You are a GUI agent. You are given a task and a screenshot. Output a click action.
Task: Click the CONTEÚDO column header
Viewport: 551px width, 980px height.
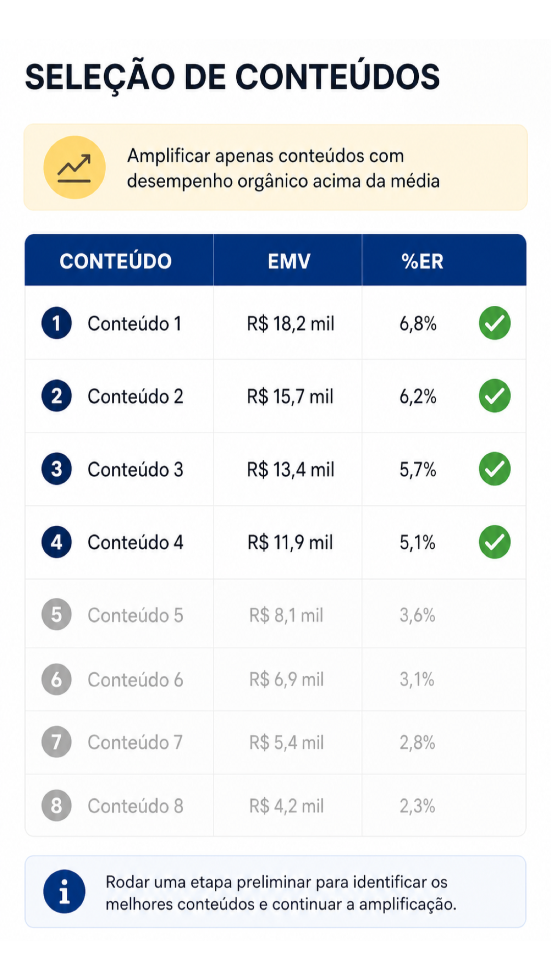[x=116, y=261]
